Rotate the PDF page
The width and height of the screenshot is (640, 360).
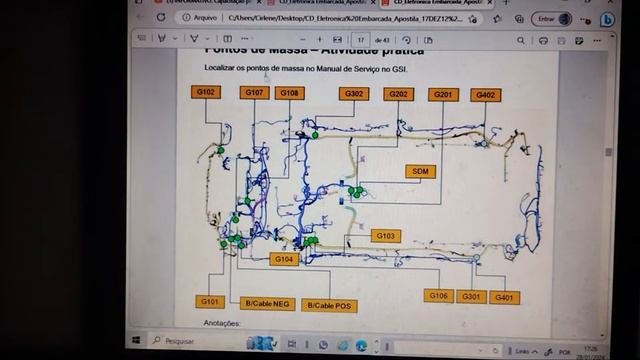point(406,40)
